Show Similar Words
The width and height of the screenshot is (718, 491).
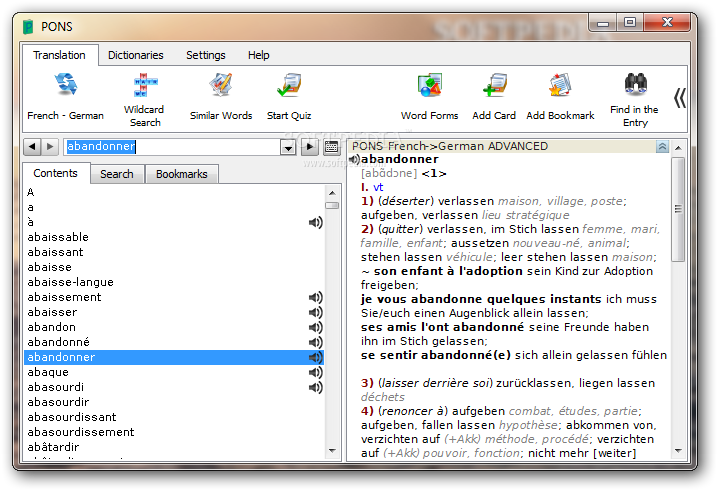221,97
